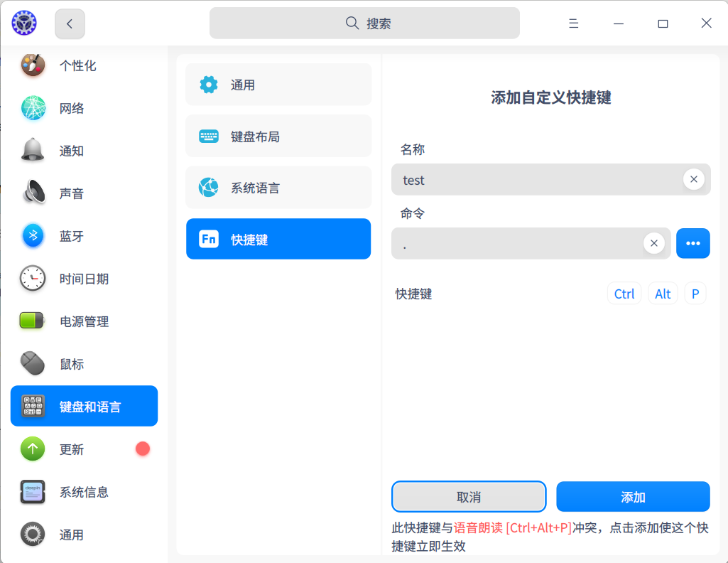Open the 时间日期 clock settings icon

tap(33, 279)
